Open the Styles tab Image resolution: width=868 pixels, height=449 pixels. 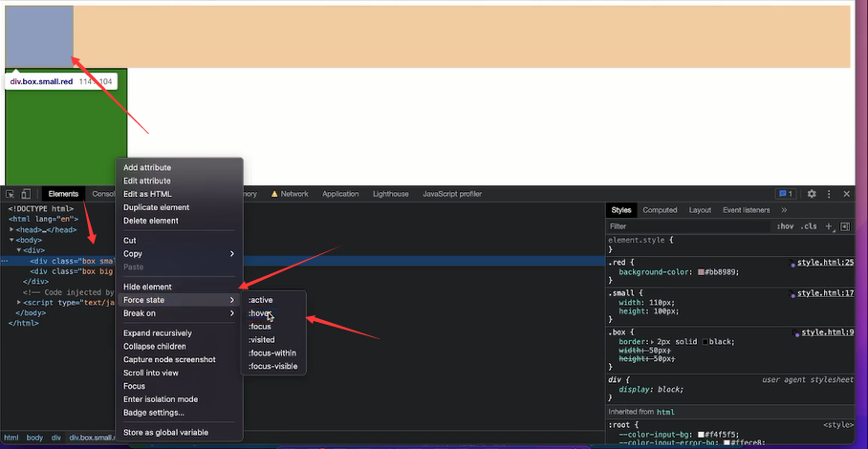[621, 210]
